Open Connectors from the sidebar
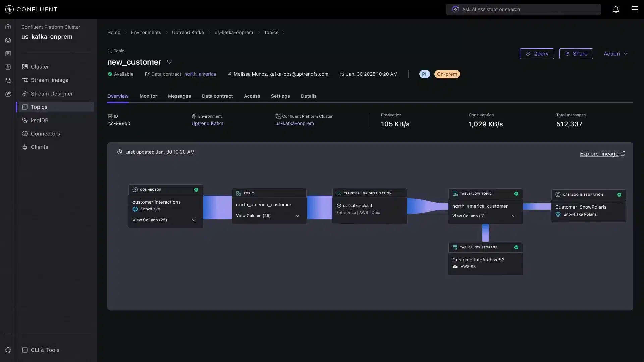This screenshot has width=644, height=362. (45, 133)
